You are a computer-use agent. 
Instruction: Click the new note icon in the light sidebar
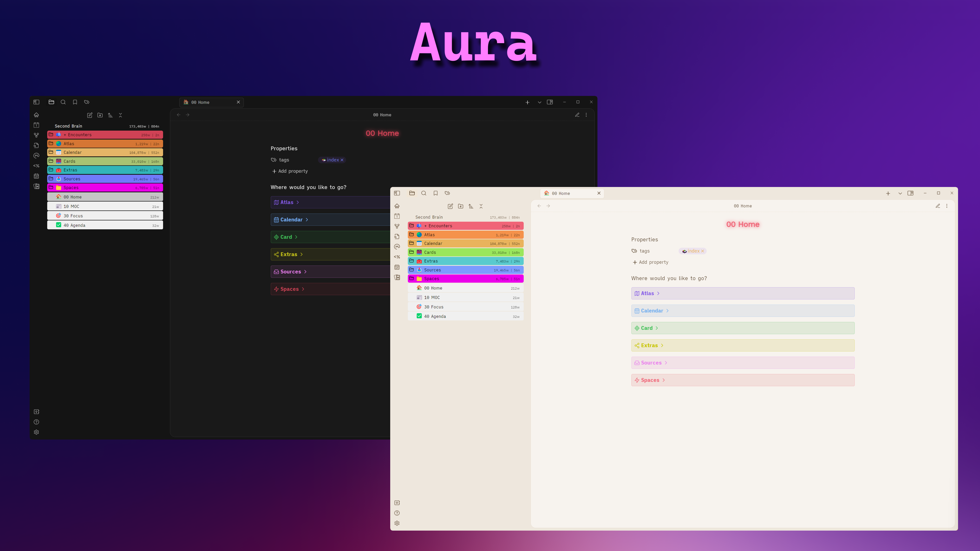pyautogui.click(x=450, y=206)
